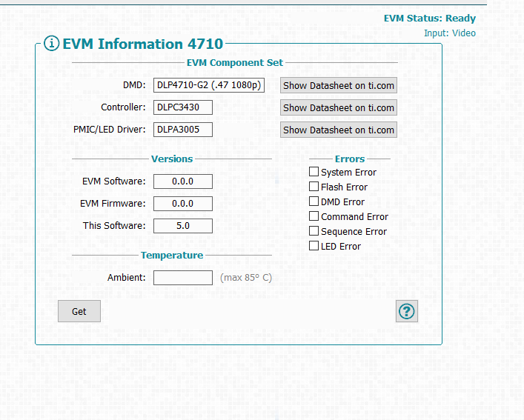Click the EVM Software: label
The image size is (524, 420).
[114, 181]
